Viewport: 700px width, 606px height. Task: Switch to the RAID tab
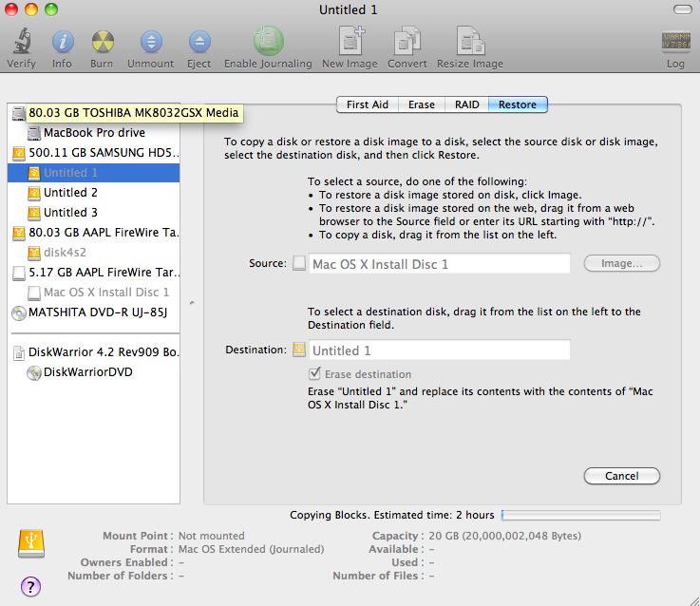click(x=467, y=104)
